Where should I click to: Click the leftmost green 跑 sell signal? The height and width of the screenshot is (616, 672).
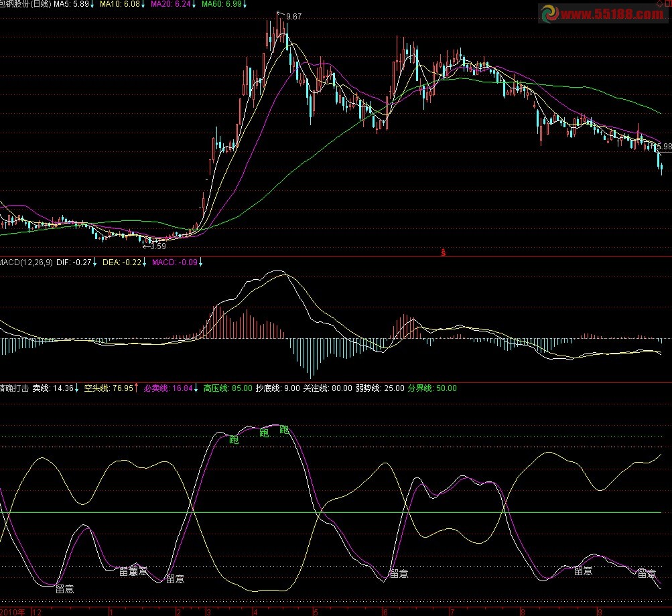pos(234,440)
